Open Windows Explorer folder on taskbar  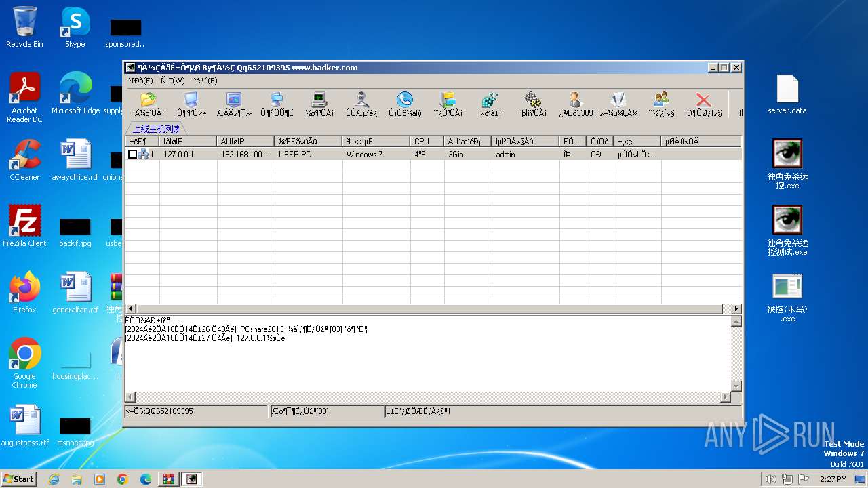77,479
